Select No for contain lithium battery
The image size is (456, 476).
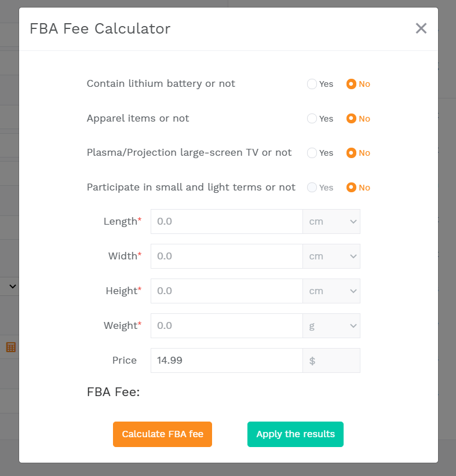(x=351, y=84)
